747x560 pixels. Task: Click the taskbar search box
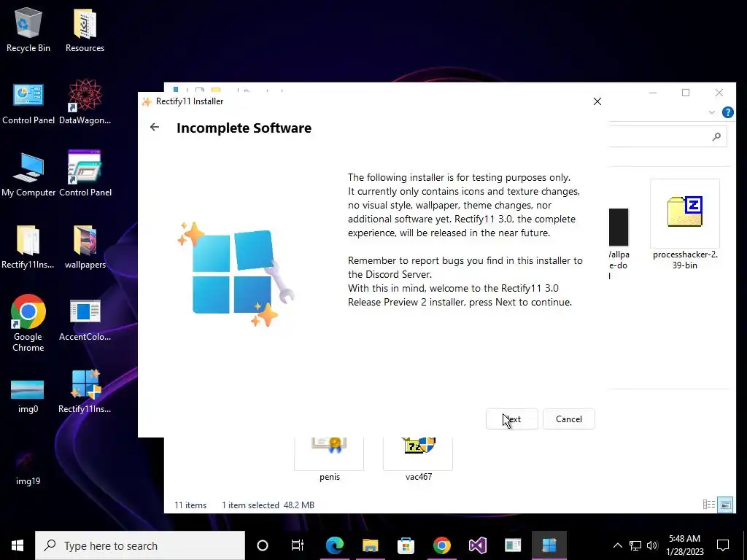click(x=140, y=545)
